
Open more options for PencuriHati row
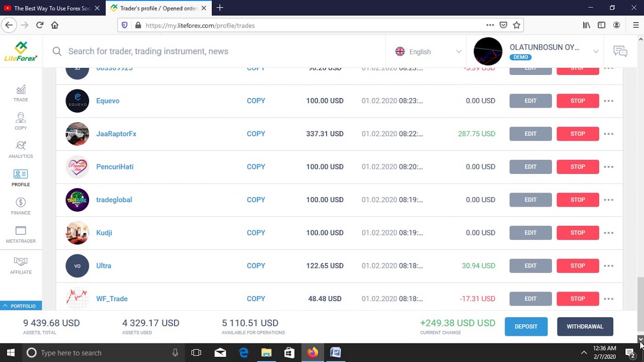point(609,167)
